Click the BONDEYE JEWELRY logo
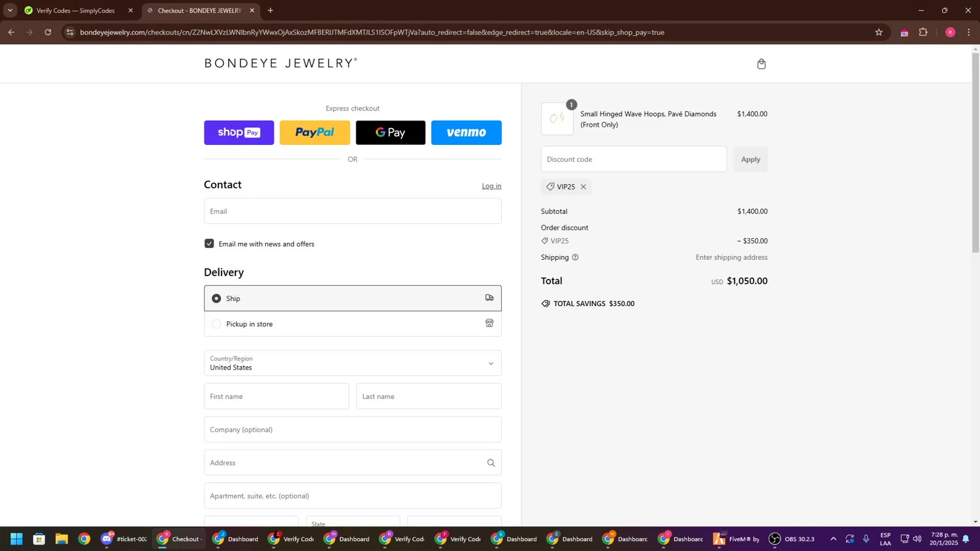This screenshot has width=980, height=551. 281,63
